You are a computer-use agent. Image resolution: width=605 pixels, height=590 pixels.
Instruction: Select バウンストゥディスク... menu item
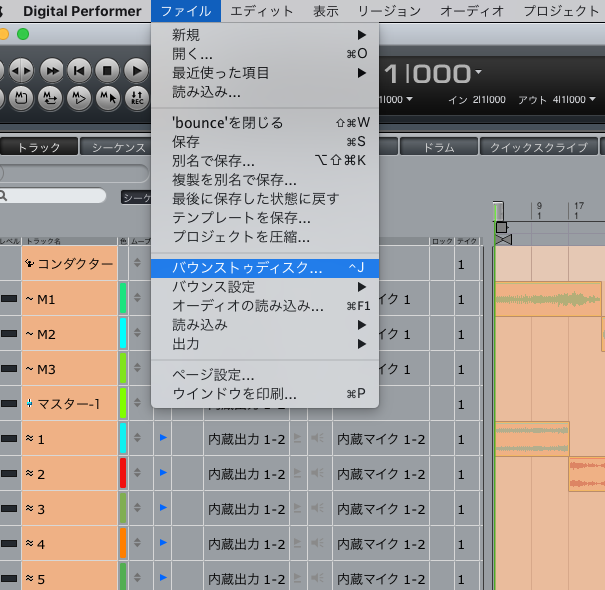265,268
